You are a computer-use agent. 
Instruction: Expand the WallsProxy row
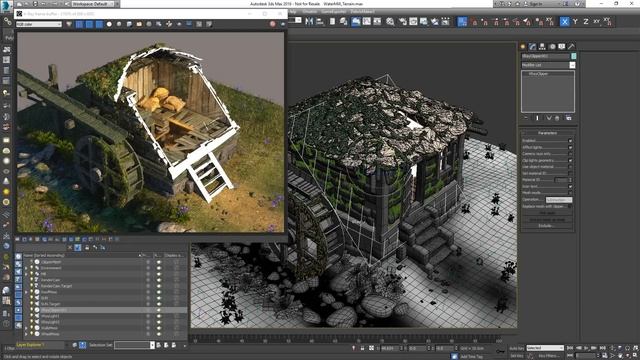[x=27, y=328]
